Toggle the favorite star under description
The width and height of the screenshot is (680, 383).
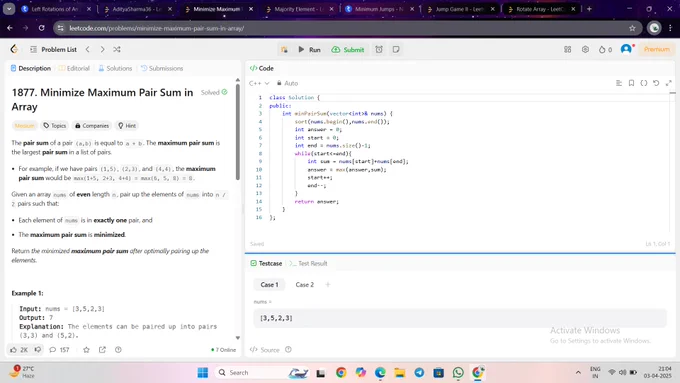[86, 350]
